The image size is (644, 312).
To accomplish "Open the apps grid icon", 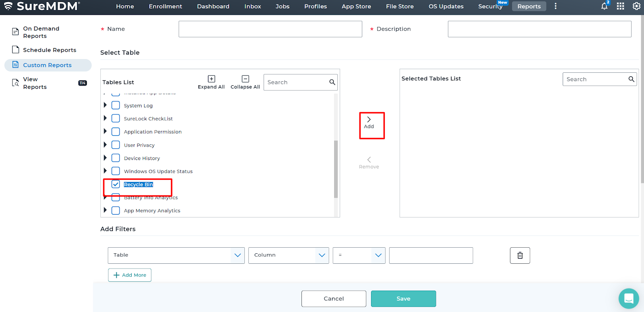I will pos(620,6).
